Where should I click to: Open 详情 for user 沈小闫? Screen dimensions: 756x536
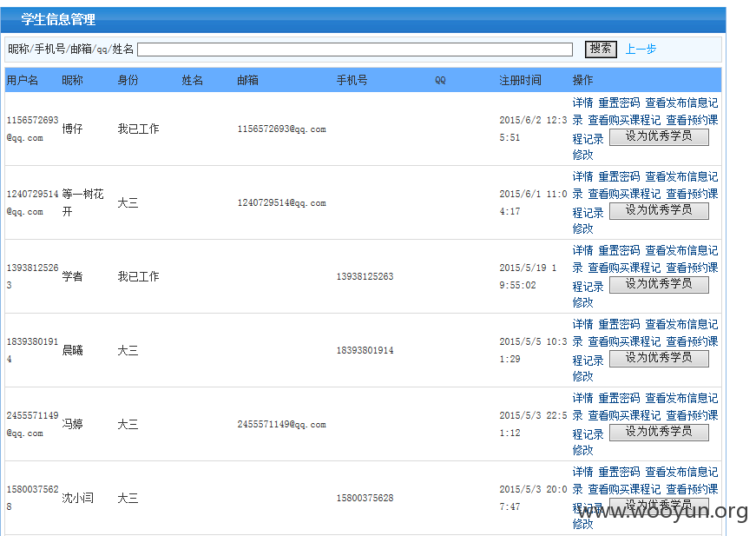coord(582,472)
